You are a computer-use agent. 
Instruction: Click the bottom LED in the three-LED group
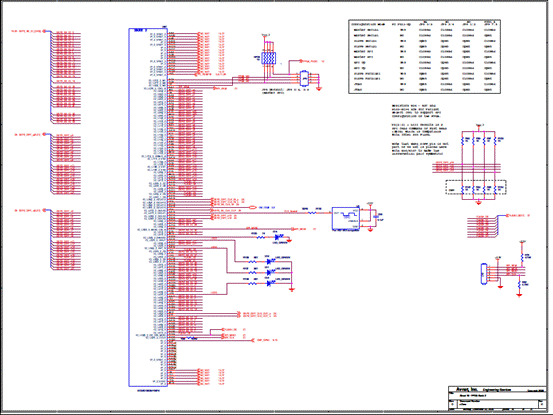tap(270, 283)
